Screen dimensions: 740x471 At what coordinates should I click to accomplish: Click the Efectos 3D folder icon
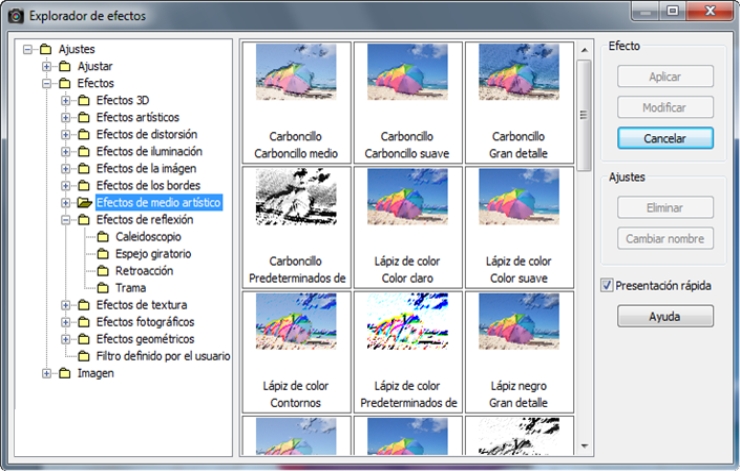[x=84, y=100]
